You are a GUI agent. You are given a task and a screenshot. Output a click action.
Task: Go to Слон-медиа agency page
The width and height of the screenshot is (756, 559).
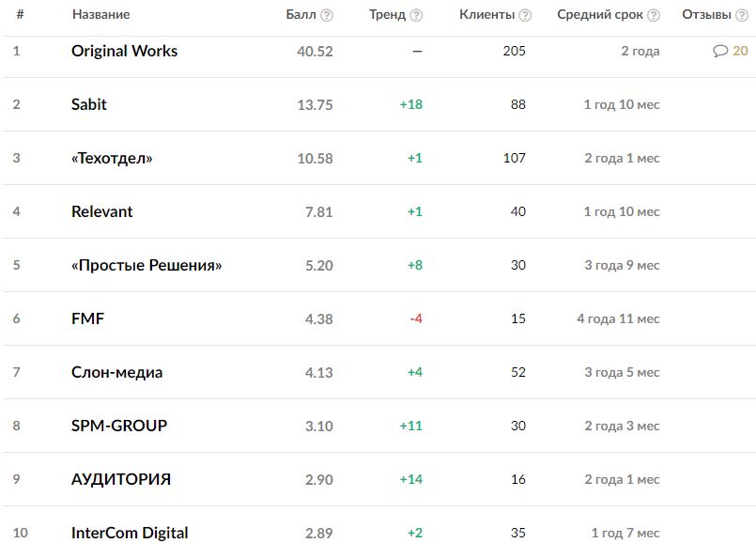[116, 372]
